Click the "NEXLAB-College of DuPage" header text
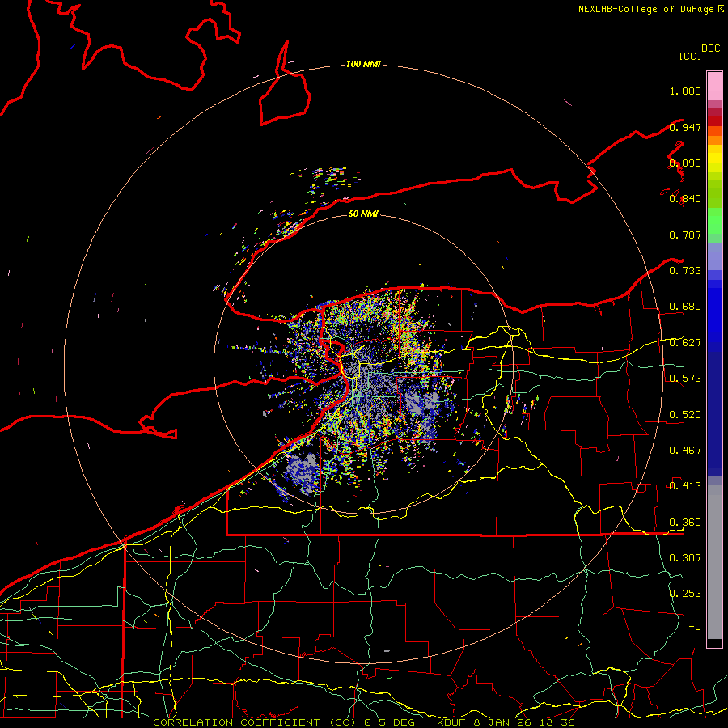This screenshot has width=728, height=728. 645,9
